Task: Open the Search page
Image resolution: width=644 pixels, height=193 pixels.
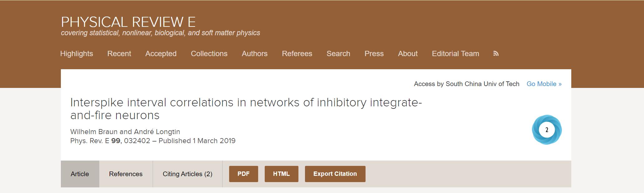Action: (338, 54)
